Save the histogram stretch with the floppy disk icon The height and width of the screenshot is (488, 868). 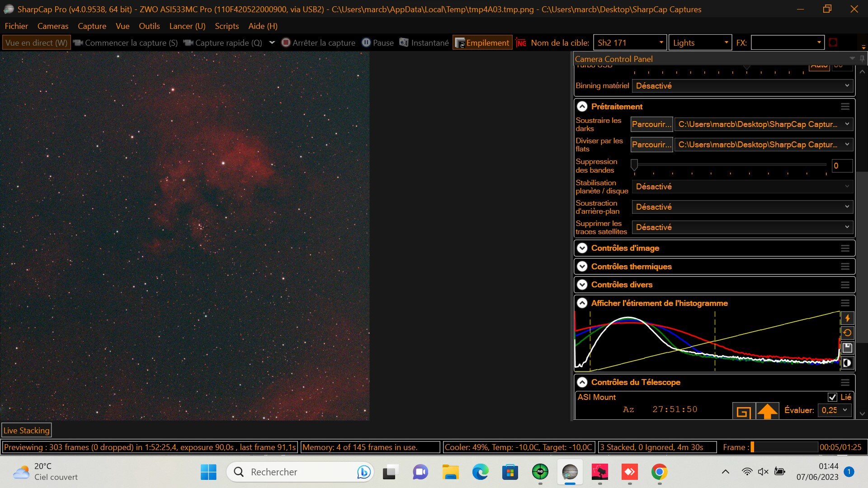click(x=847, y=348)
